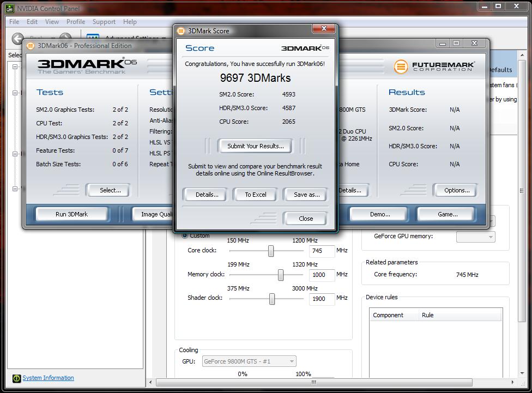532x393 pixels.
Task: Click the Memory clock MHz input field
Action: click(322, 275)
